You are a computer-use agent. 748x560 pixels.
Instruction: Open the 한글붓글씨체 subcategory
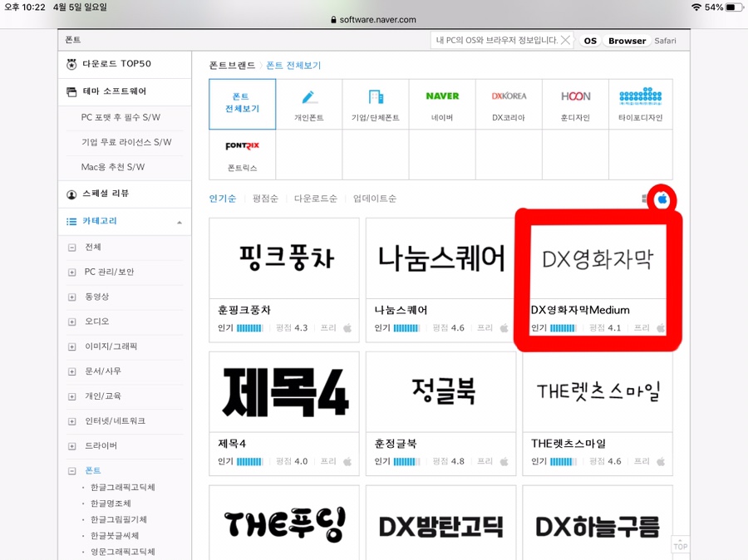[x=115, y=535]
